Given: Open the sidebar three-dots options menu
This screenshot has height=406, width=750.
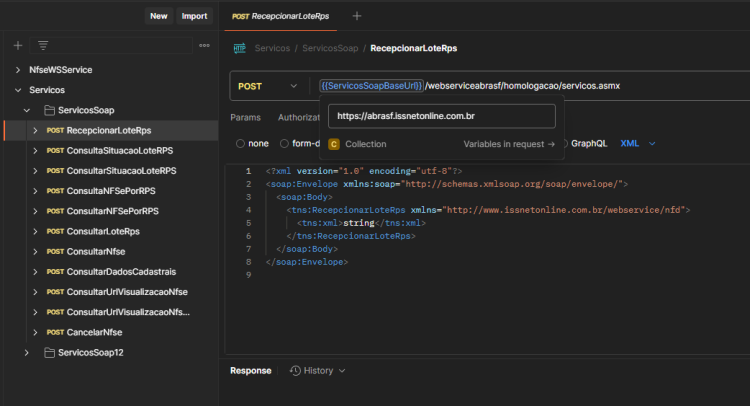Looking at the screenshot, I should click(x=204, y=45).
